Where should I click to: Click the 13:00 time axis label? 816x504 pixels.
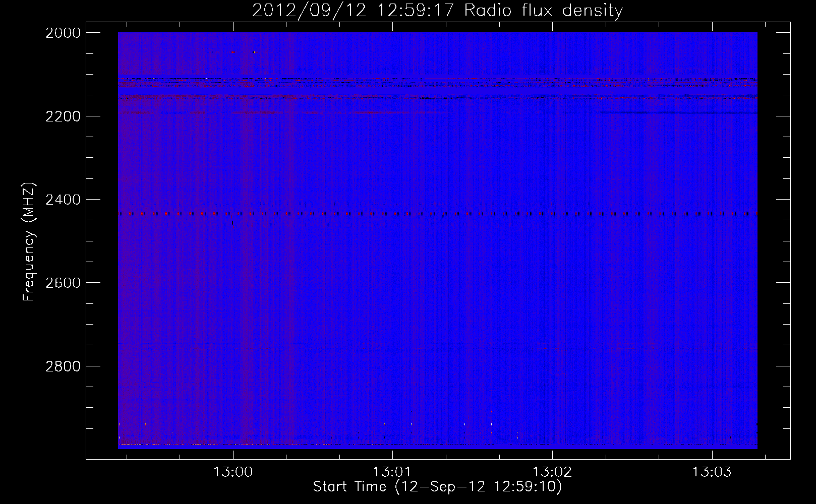pos(232,472)
